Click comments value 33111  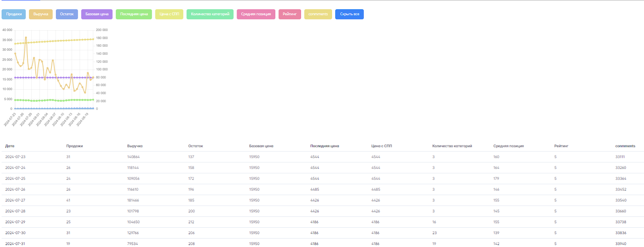[x=620, y=157]
